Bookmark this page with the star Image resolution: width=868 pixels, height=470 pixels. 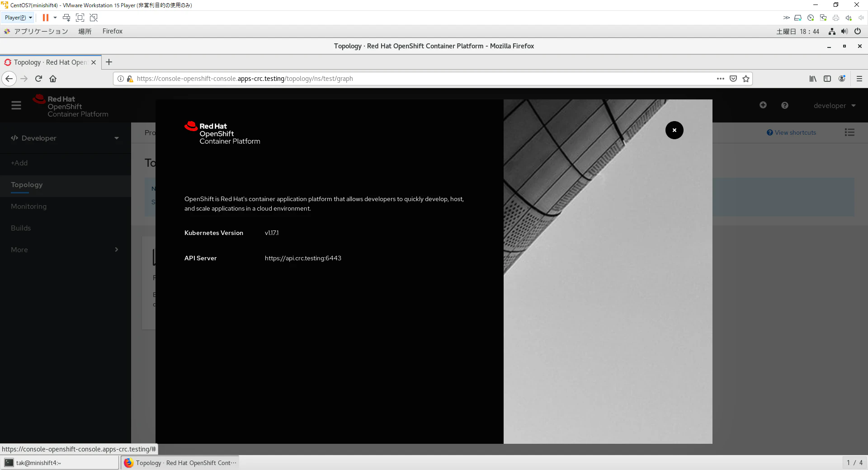[746, 79]
